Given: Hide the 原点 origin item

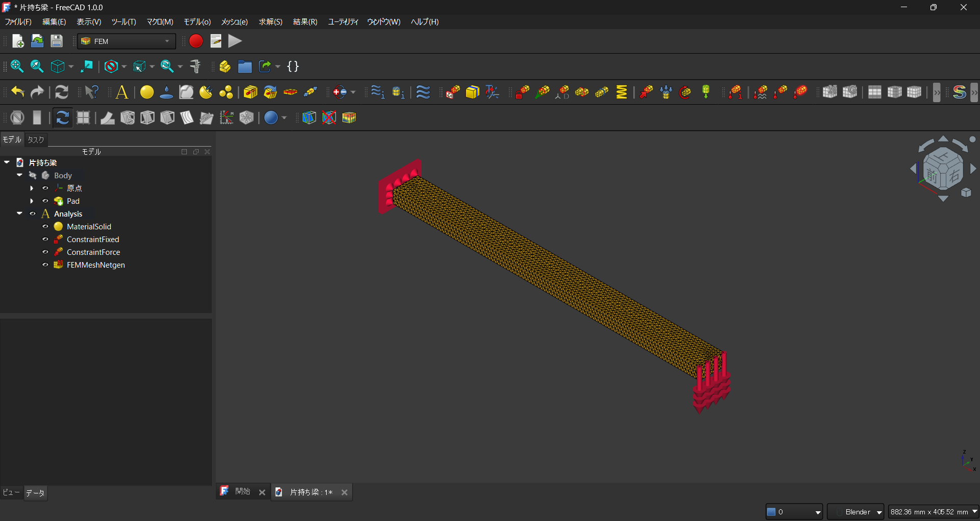Looking at the screenshot, I should (x=45, y=188).
